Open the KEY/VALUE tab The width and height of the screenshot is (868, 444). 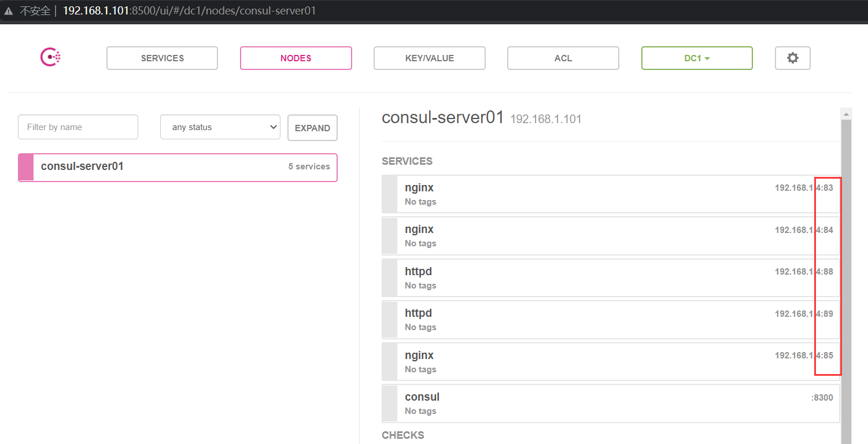430,58
